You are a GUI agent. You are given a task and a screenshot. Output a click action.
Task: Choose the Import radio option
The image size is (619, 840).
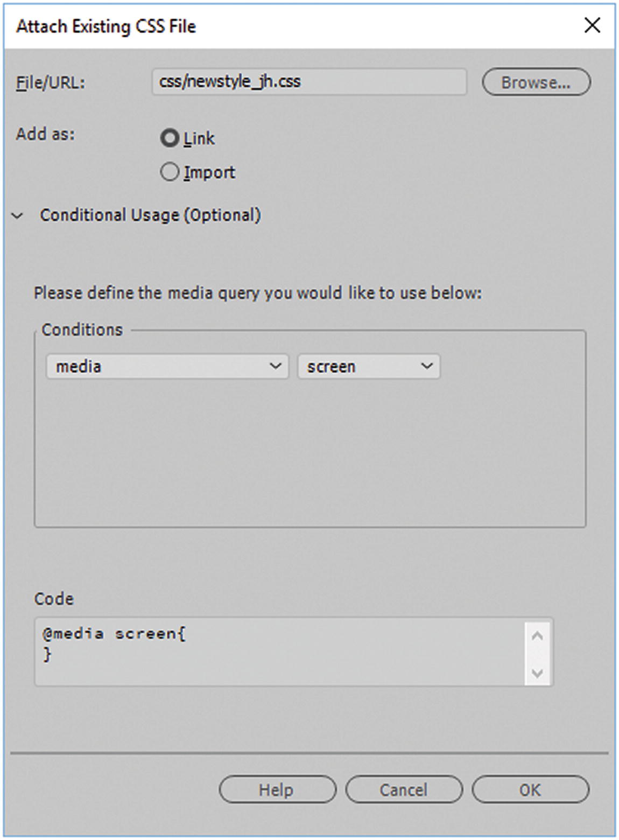pyautogui.click(x=170, y=172)
